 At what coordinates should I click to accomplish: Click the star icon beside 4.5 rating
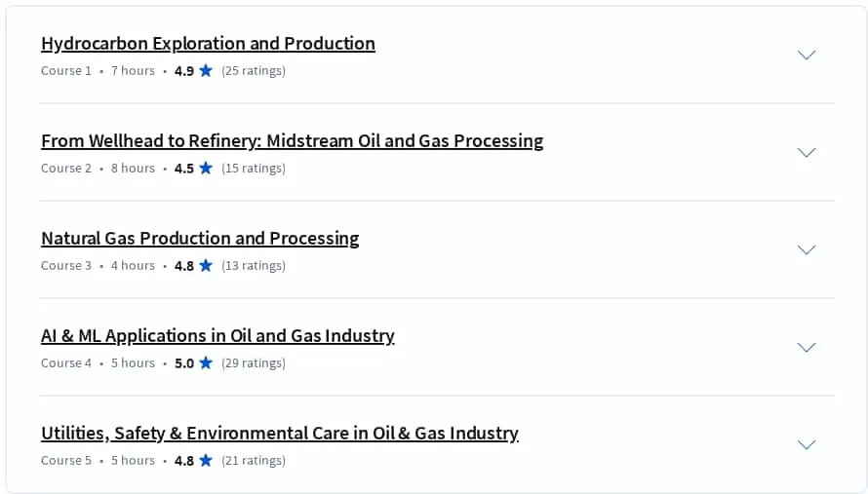206,168
